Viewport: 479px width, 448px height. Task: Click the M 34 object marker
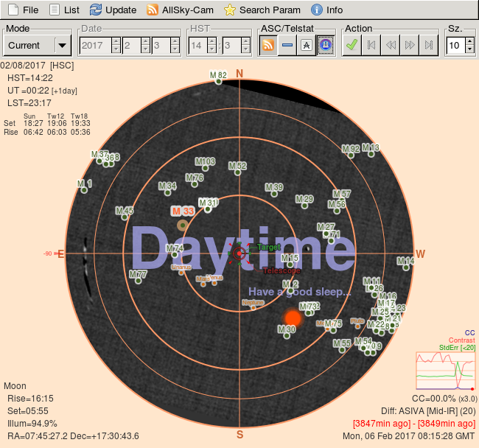[x=167, y=193]
